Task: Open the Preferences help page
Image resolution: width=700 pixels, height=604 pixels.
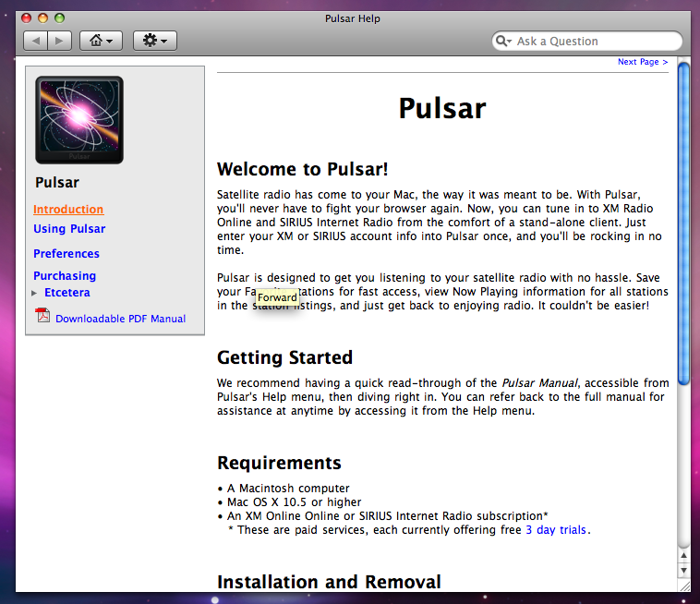Action: (66, 254)
